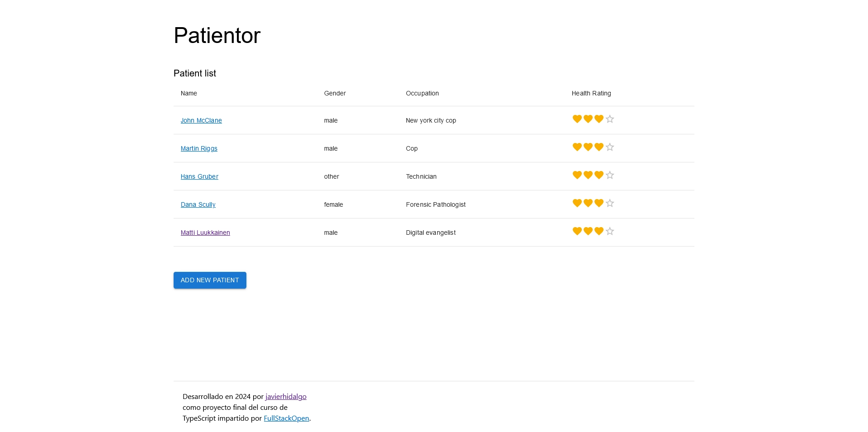Click the third heart in John McClane's row
The width and height of the screenshot is (868, 432).
599,119
